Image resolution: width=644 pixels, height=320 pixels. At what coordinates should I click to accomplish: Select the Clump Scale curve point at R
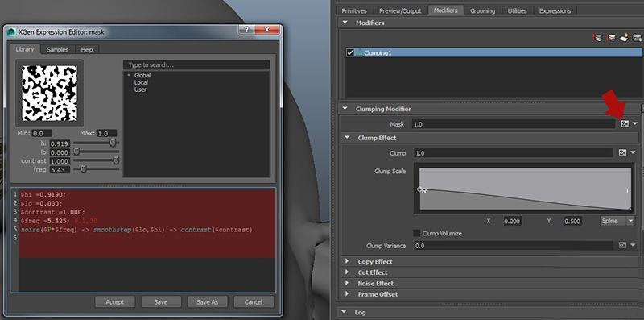pyautogui.click(x=419, y=189)
